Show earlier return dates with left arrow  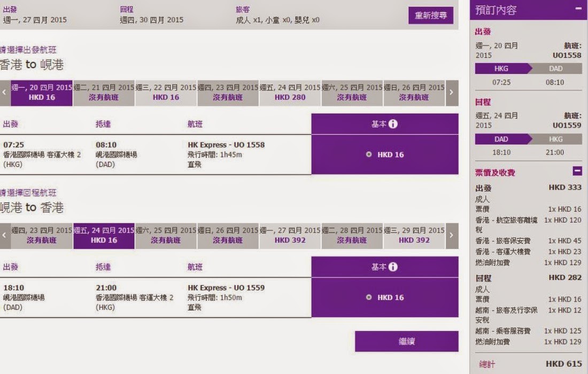5,236
